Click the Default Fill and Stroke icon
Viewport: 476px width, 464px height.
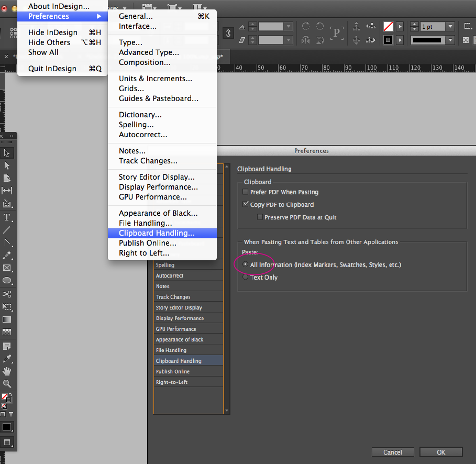click(x=4, y=406)
